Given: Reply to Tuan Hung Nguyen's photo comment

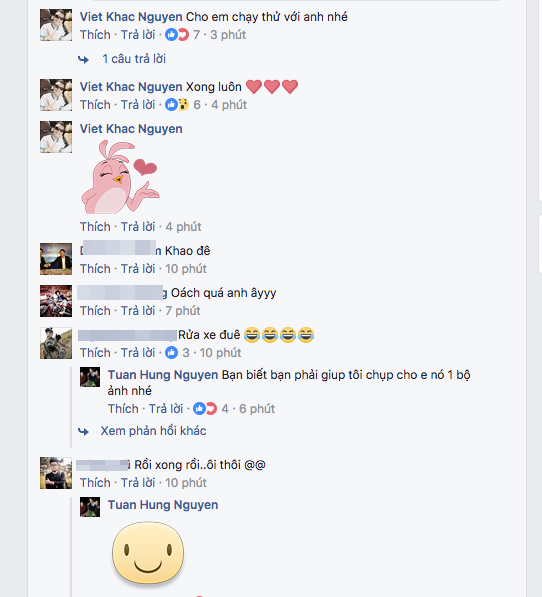Looking at the screenshot, I should (x=166, y=409).
